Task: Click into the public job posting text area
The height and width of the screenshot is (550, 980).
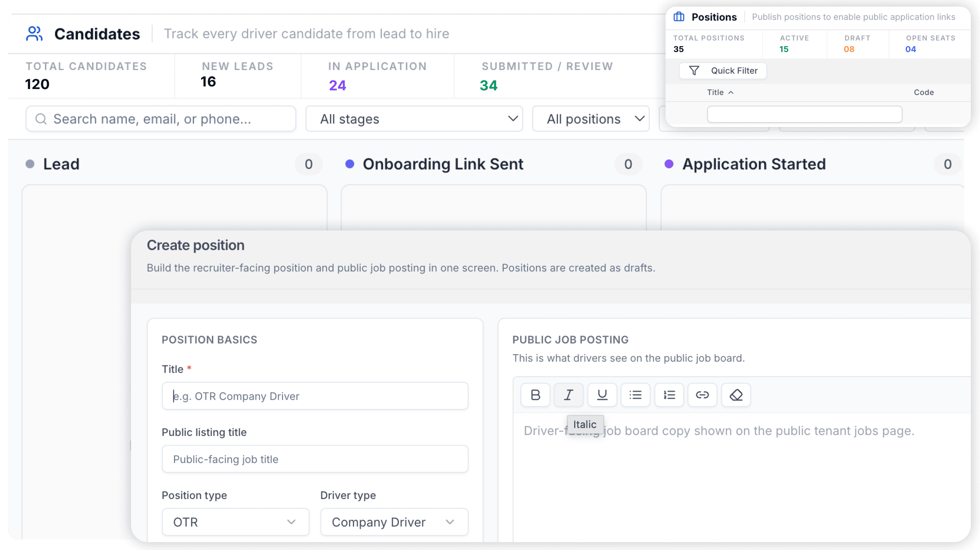Action: click(742, 477)
